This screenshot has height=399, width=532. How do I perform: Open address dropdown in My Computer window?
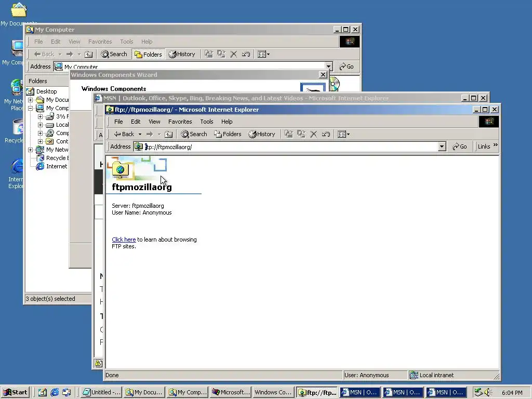(x=328, y=66)
